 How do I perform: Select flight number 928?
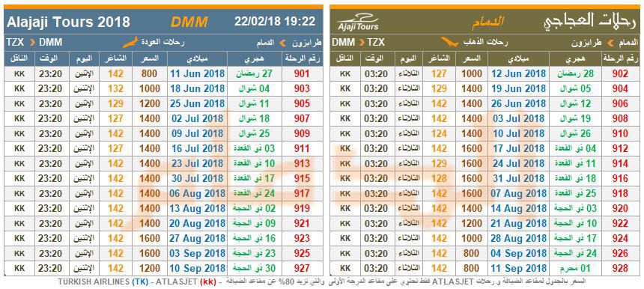[620, 269]
